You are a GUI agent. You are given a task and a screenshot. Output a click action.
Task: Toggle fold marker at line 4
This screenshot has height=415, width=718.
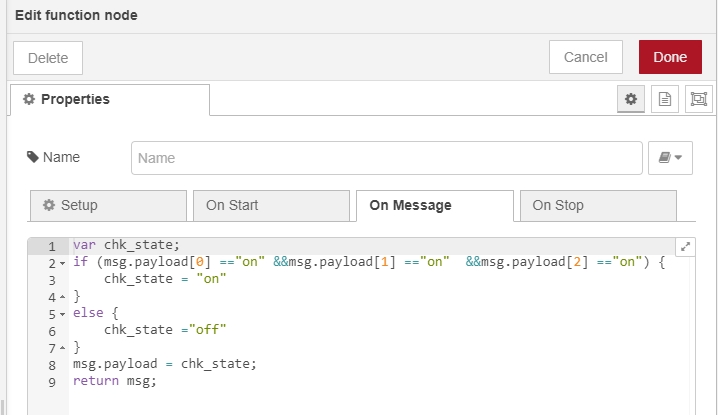click(x=62, y=297)
